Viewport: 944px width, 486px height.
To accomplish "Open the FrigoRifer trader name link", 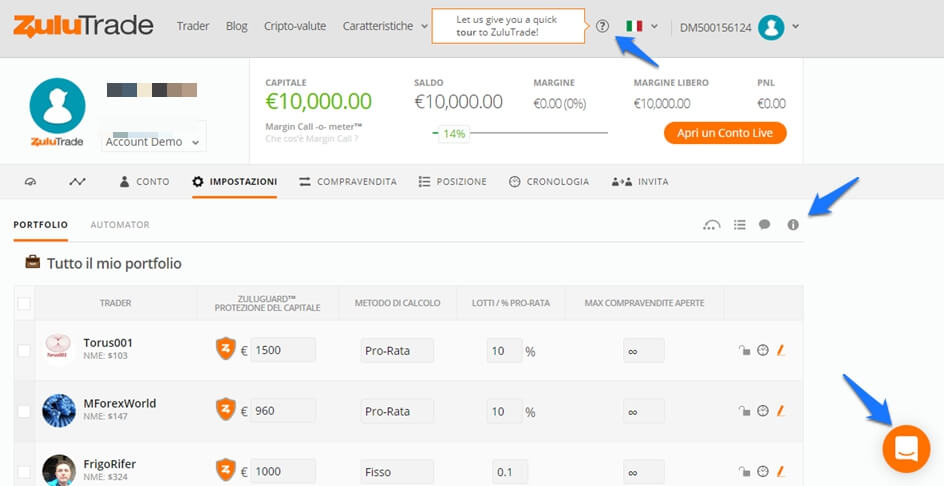I will (x=110, y=464).
